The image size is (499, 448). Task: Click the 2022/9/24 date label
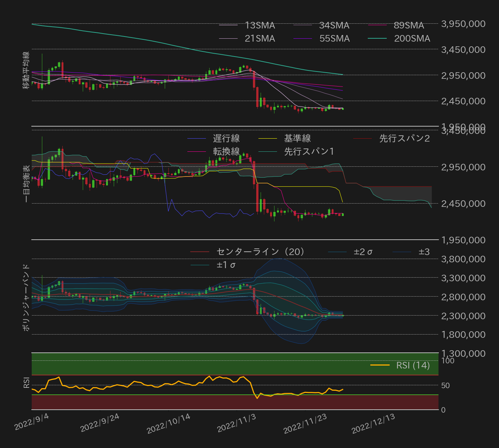coord(100,422)
